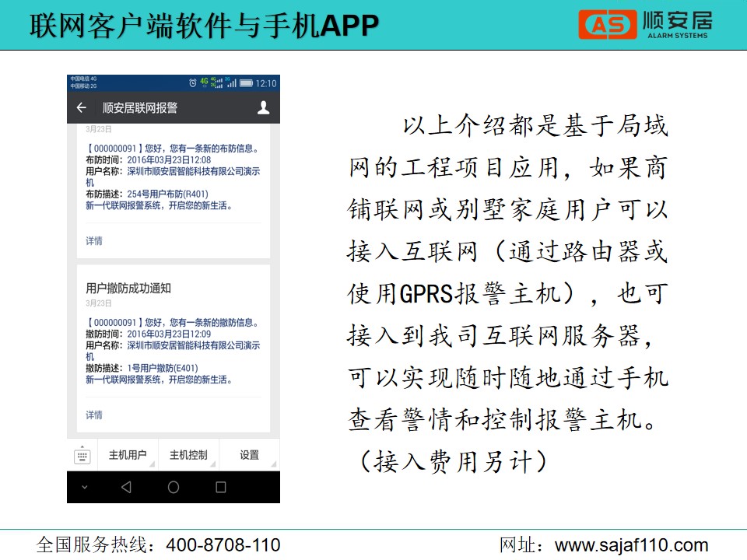Open the contact profile icon
This screenshot has width=747, height=560.
pos(263,108)
